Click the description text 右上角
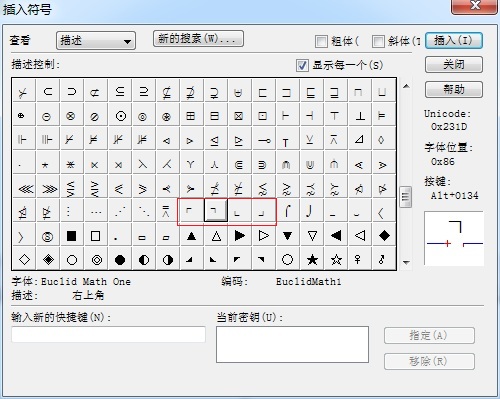 point(88,295)
